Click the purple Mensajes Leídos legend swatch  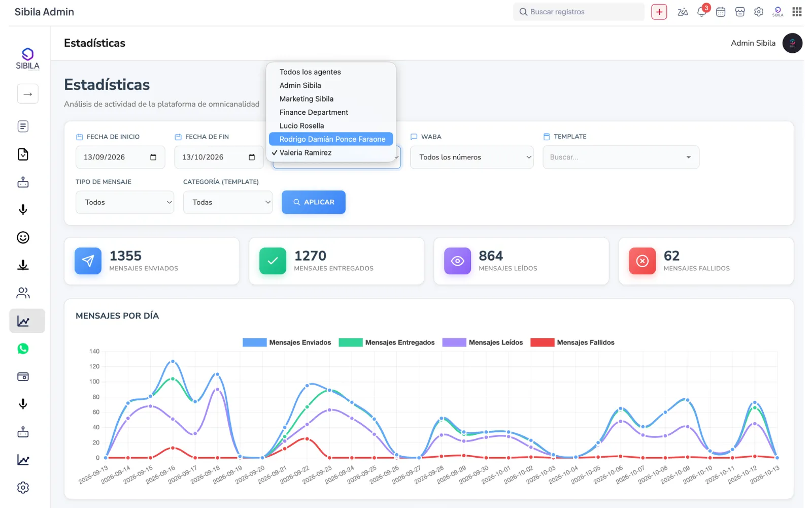click(x=454, y=342)
